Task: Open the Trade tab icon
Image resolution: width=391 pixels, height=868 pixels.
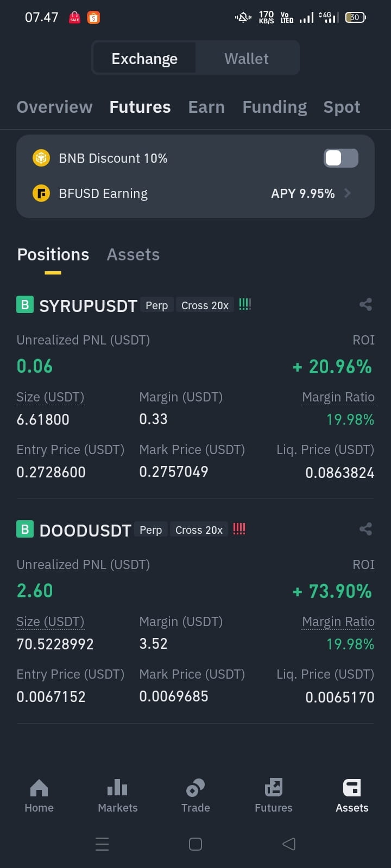Action: (195, 788)
